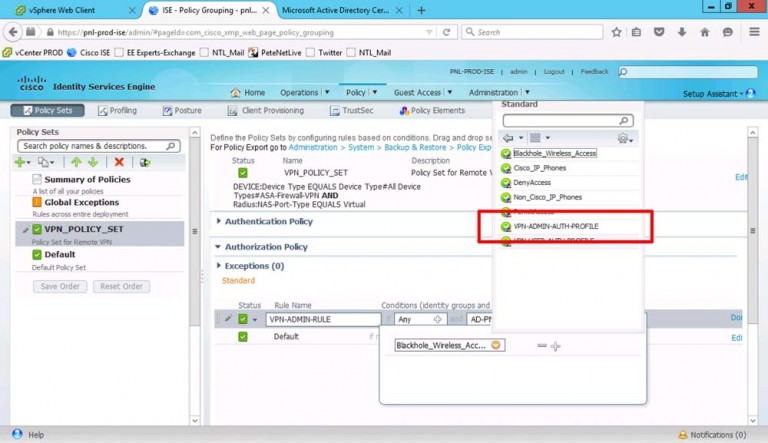Click the Help icon at bottom left
This screenshot has width=768, height=443.
pyautogui.click(x=17, y=434)
